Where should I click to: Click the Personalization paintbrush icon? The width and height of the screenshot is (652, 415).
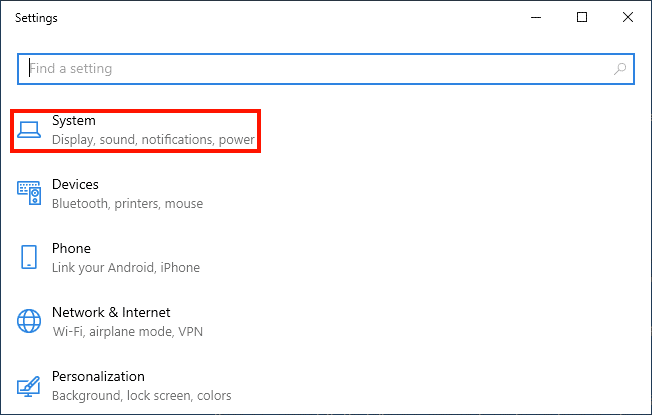point(29,385)
